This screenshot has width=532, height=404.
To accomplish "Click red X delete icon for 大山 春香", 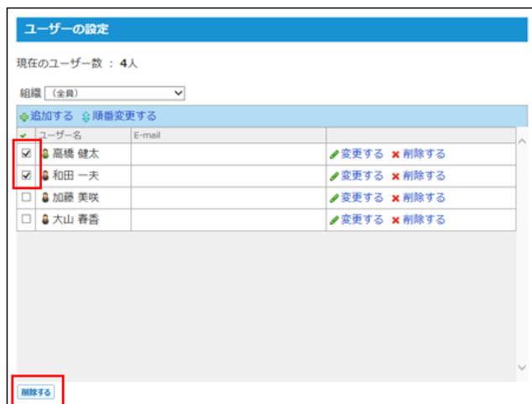I will tap(395, 221).
